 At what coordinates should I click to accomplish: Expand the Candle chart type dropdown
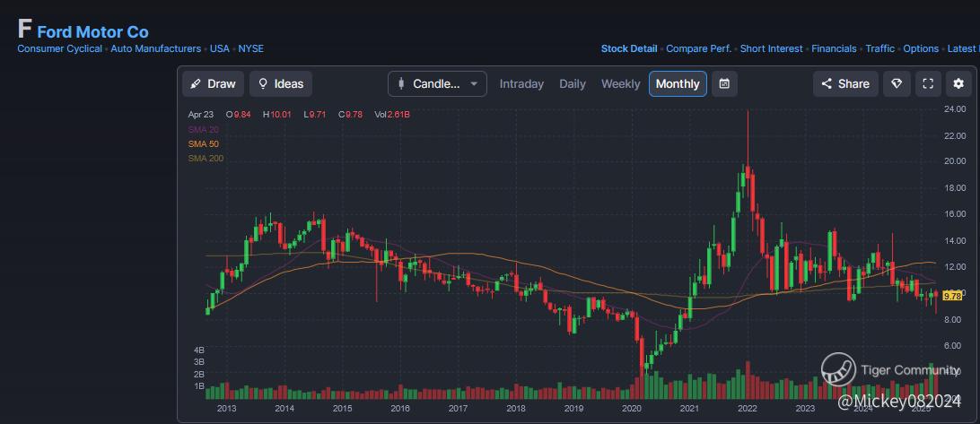tap(437, 83)
